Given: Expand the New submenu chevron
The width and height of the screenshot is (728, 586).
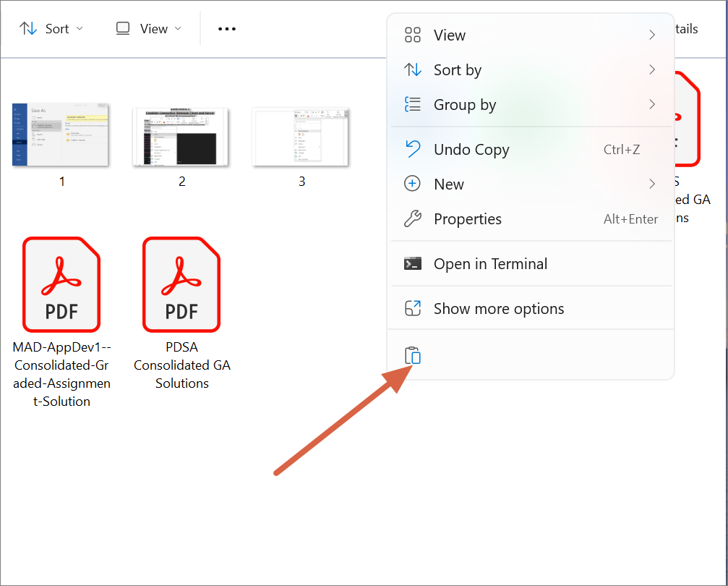Looking at the screenshot, I should (x=651, y=184).
